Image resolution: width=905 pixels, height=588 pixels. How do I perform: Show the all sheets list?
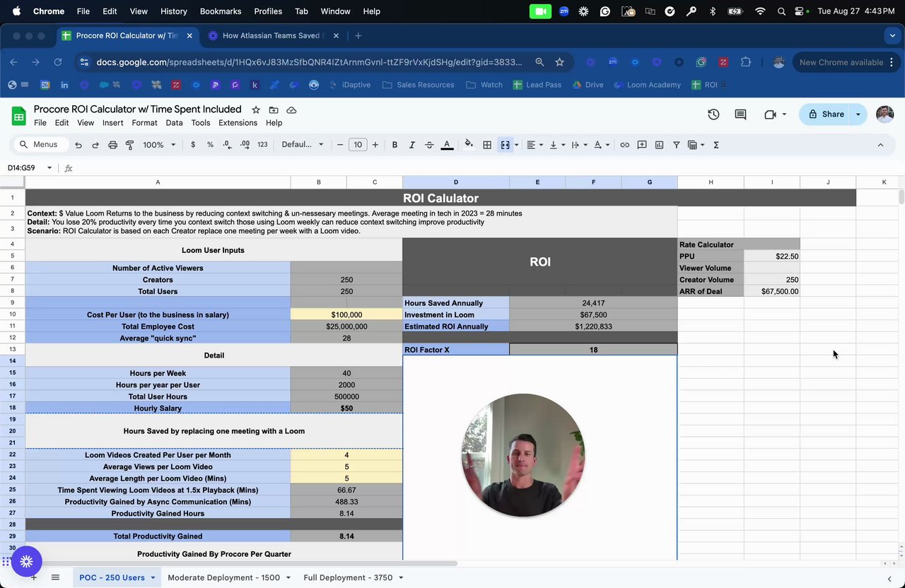[55, 577]
